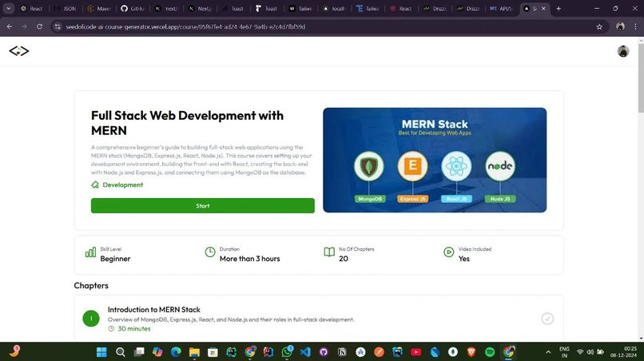Switch to the JSON browser tab

(x=65, y=8)
